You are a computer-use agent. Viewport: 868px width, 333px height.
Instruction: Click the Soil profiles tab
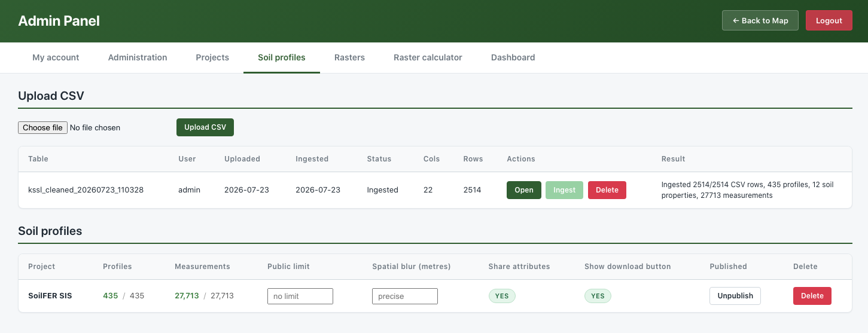point(282,57)
